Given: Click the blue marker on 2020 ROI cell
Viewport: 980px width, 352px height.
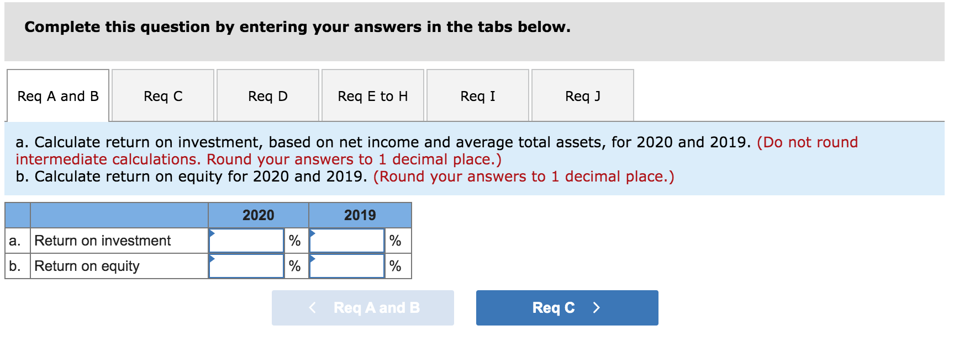Looking at the screenshot, I should [x=212, y=234].
